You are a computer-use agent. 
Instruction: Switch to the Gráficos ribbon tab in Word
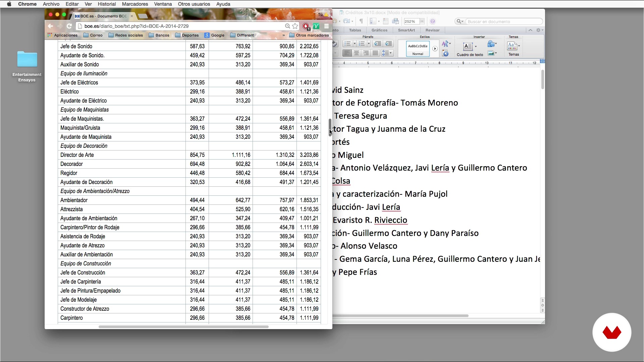point(379,30)
